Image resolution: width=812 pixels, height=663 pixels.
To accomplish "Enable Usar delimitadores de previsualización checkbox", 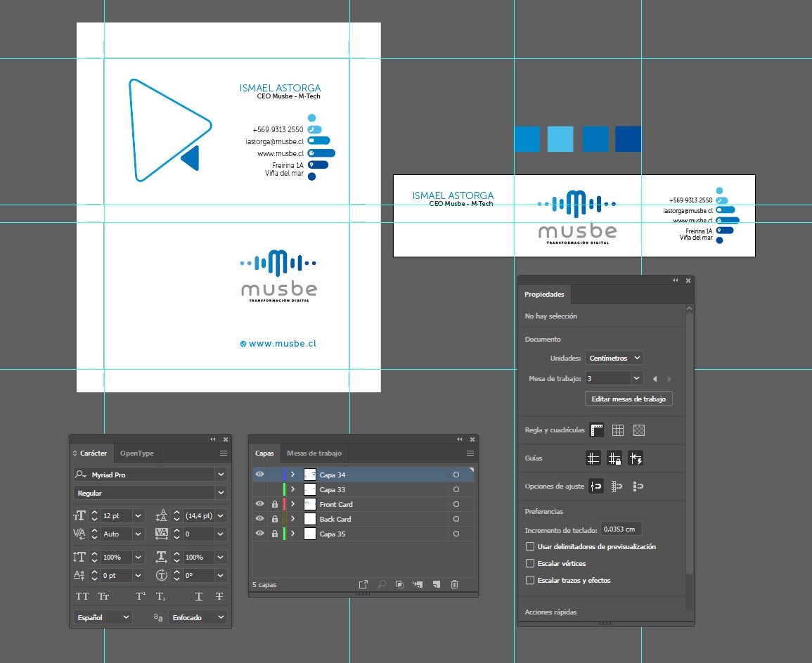I will (530, 546).
